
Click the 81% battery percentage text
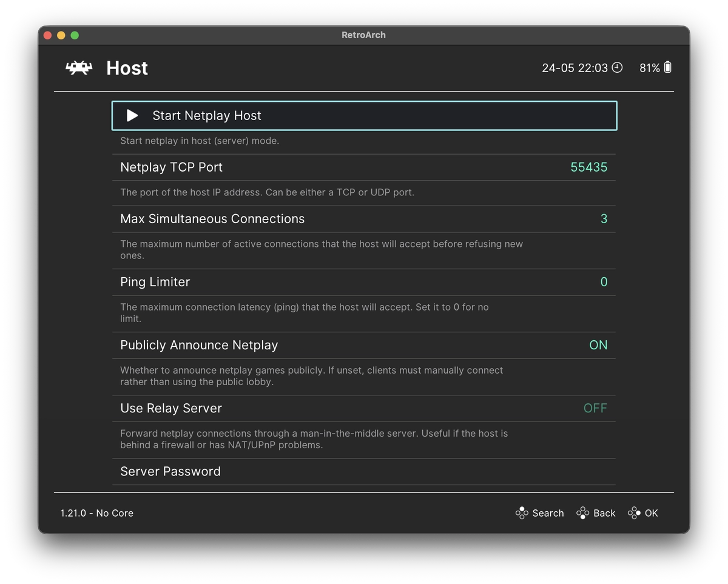(649, 68)
